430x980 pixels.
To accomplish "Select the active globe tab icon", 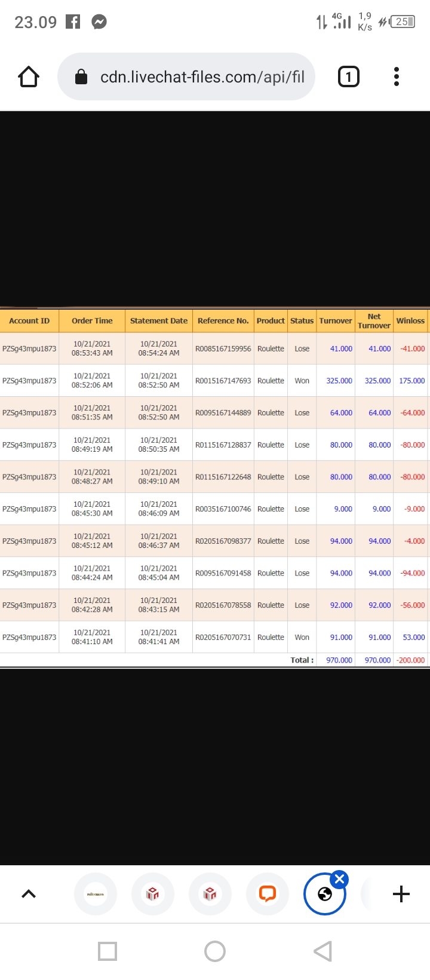I will [x=324, y=895].
